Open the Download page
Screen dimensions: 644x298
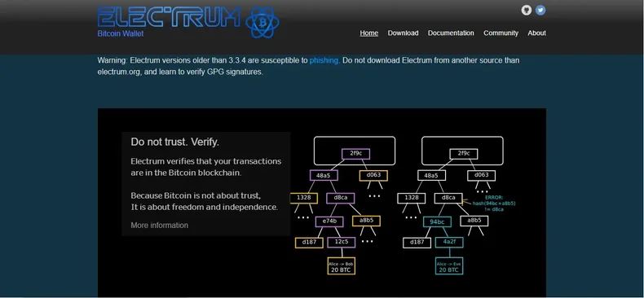pyautogui.click(x=403, y=33)
